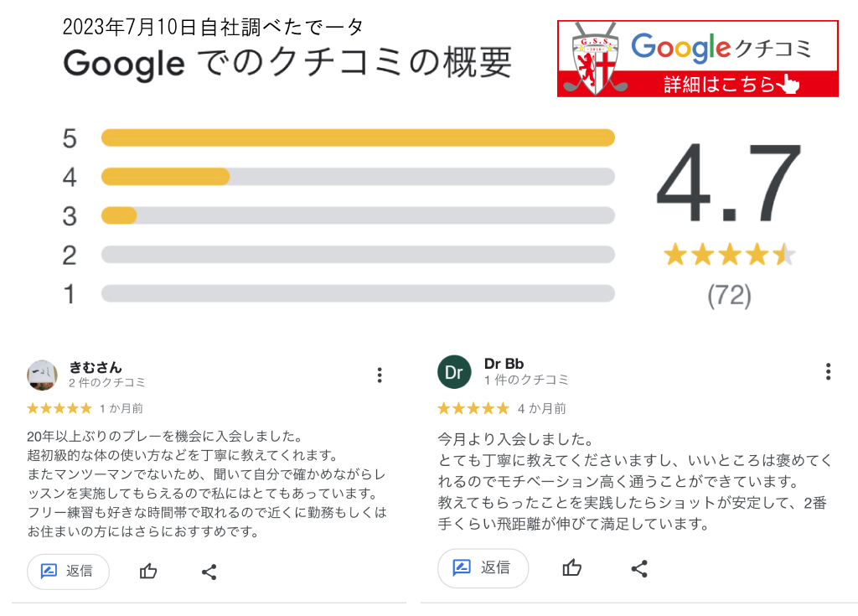Screen dimensions: 858x616
Task: Open the three-dot menu on きむさん's review
Action: (x=380, y=375)
